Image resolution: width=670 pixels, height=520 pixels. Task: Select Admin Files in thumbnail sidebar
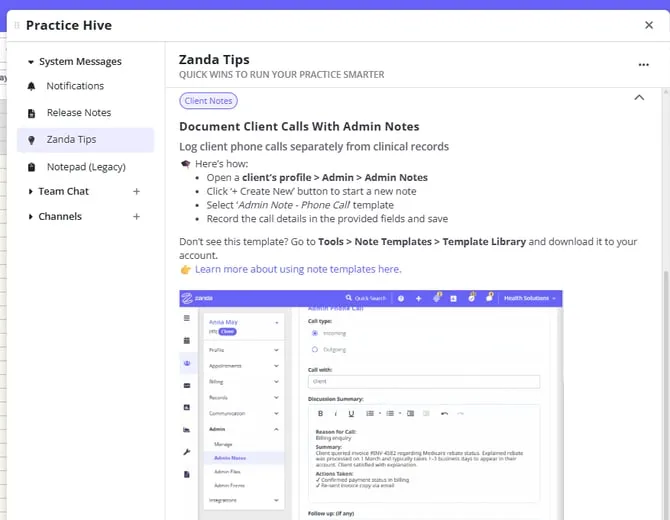[227, 471]
